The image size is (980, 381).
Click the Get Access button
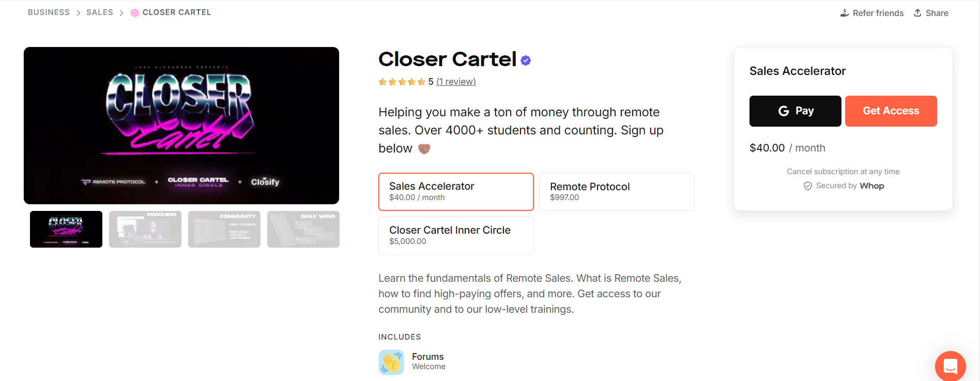tap(891, 111)
